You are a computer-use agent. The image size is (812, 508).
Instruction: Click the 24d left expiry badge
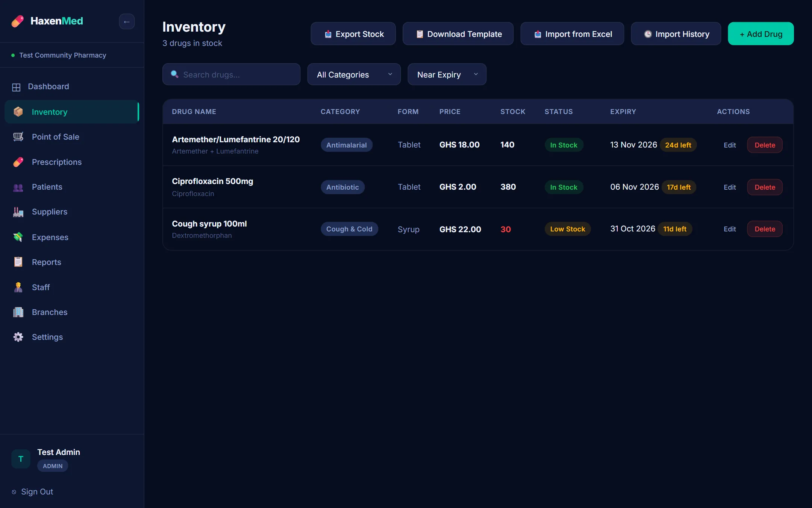[x=678, y=145]
